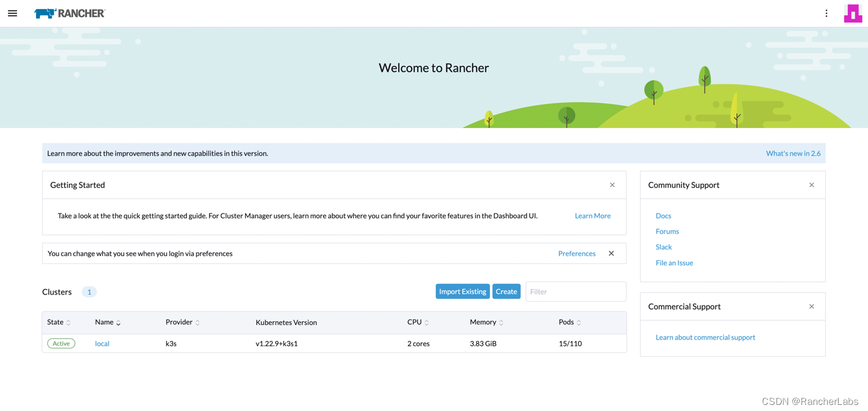Image resolution: width=868 pixels, height=411 pixels.
Task: Click the Welcome to Rancher heading
Action: click(x=433, y=68)
